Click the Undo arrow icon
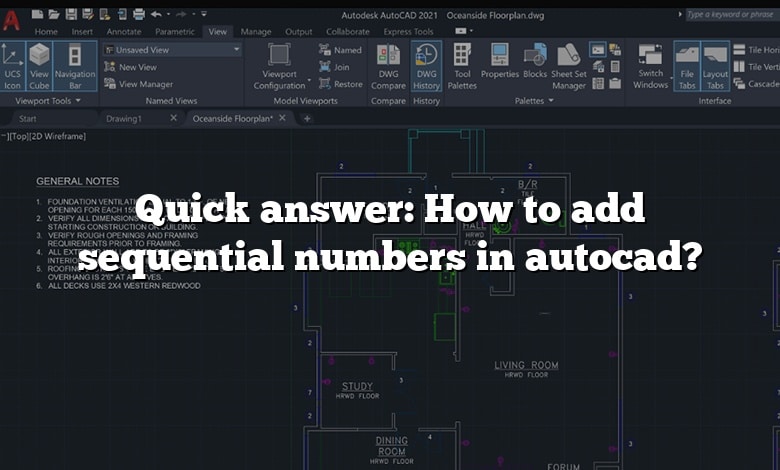The width and height of the screenshot is (780, 470). pos(156,14)
